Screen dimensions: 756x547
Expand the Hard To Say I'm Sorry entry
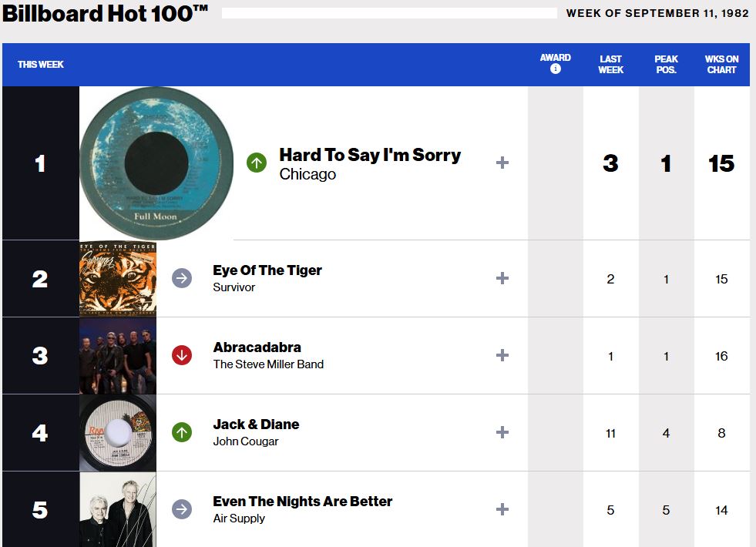[502, 163]
